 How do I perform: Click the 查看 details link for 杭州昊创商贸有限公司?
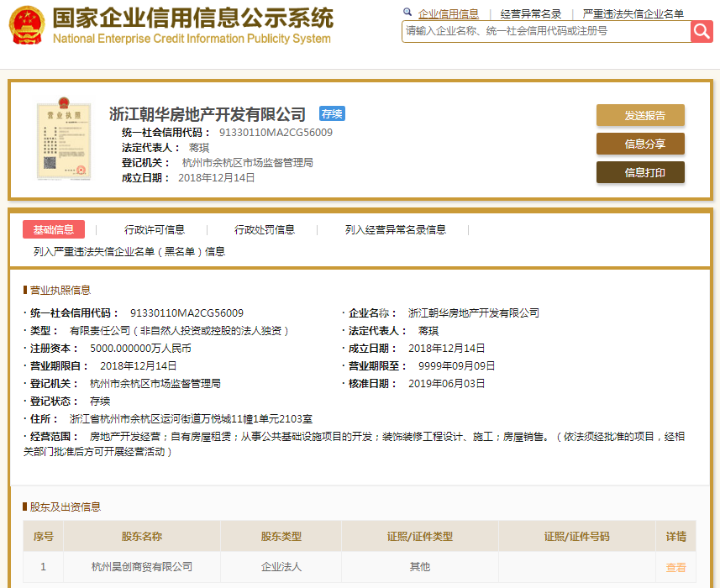click(x=676, y=567)
